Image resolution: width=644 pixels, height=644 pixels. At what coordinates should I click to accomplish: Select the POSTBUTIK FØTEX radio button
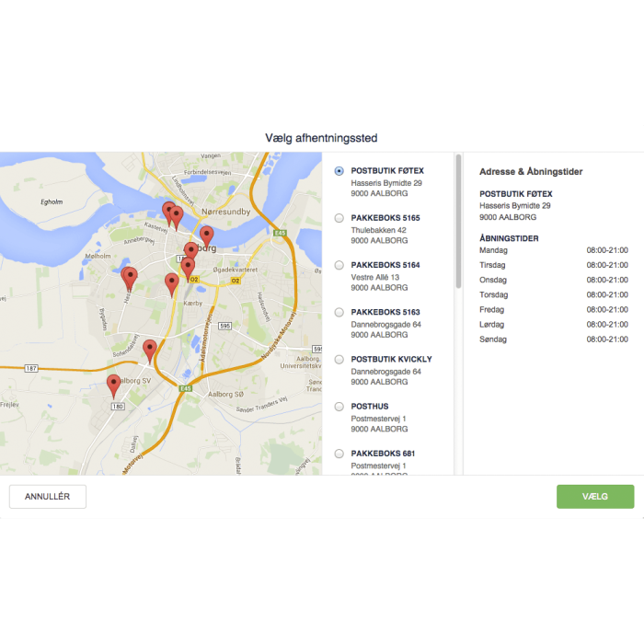[339, 171]
